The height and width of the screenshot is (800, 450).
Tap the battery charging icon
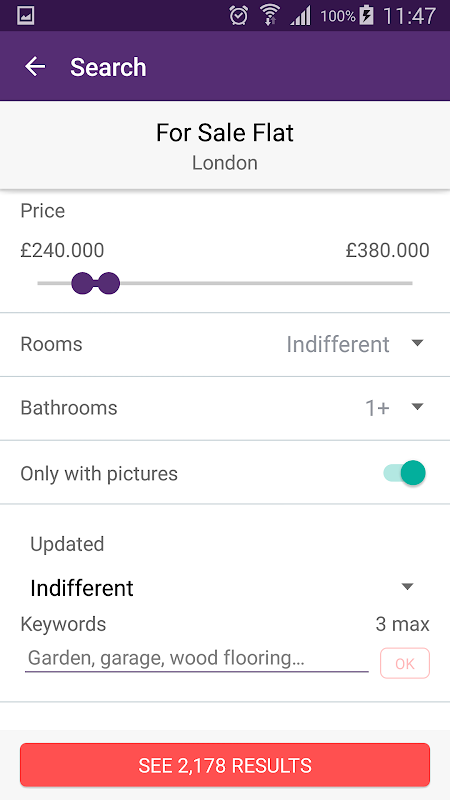tap(366, 16)
